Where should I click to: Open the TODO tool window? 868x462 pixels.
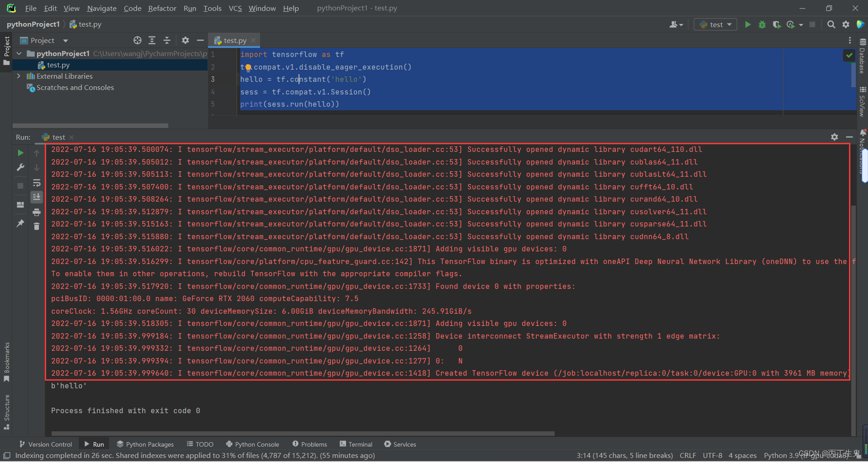(x=200, y=444)
